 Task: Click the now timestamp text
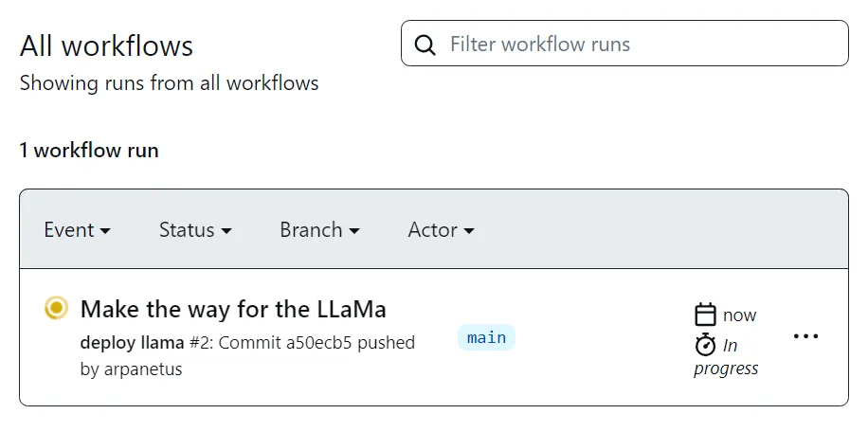739,315
